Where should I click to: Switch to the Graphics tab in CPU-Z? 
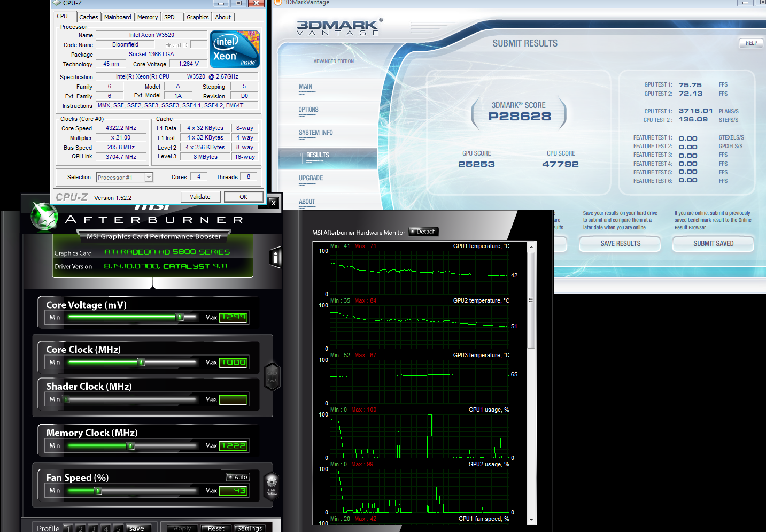[197, 17]
